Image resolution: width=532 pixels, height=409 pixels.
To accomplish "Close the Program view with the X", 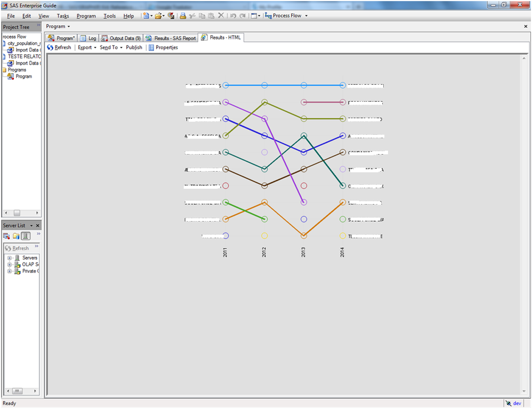I will coord(526,26).
